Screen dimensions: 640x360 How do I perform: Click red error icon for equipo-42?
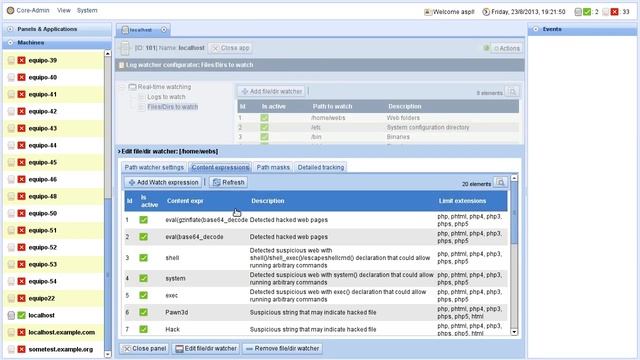(22, 111)
